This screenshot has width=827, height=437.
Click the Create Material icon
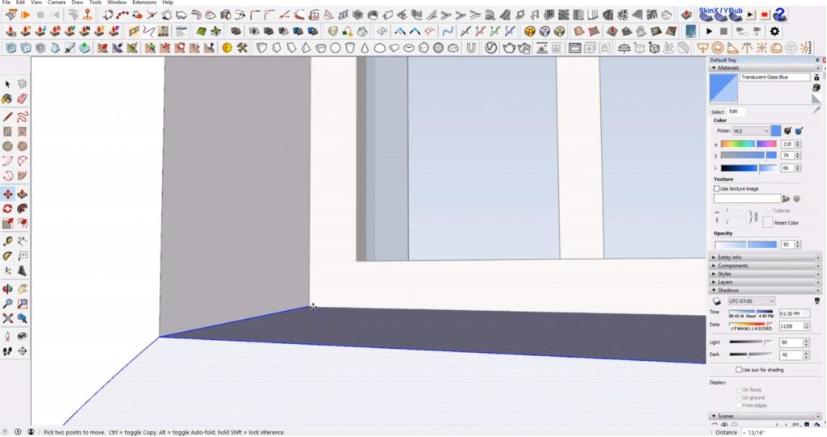[x=816, y=88]
